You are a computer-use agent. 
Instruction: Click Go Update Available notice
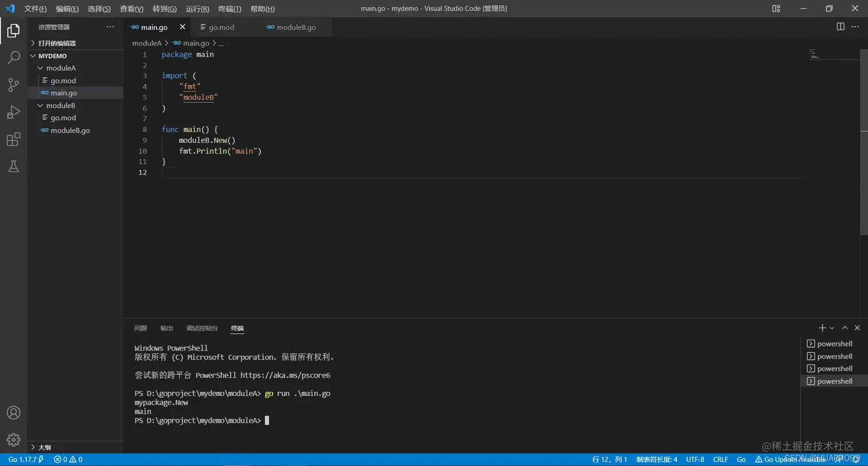tap(791, 459)
